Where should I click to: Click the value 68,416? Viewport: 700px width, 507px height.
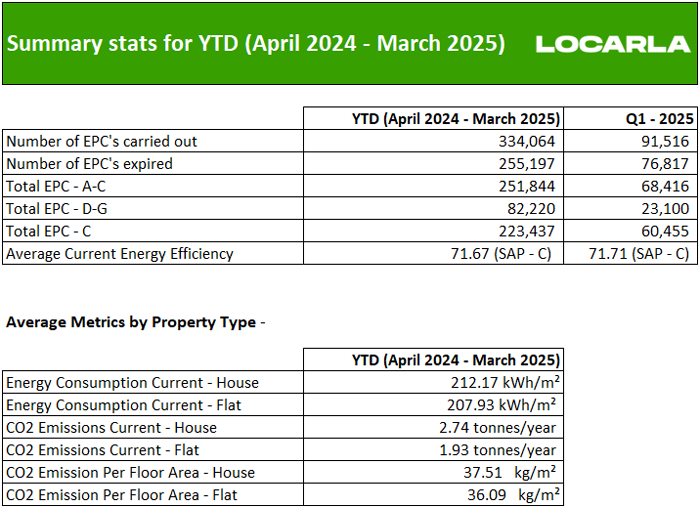tap(665, 186)
